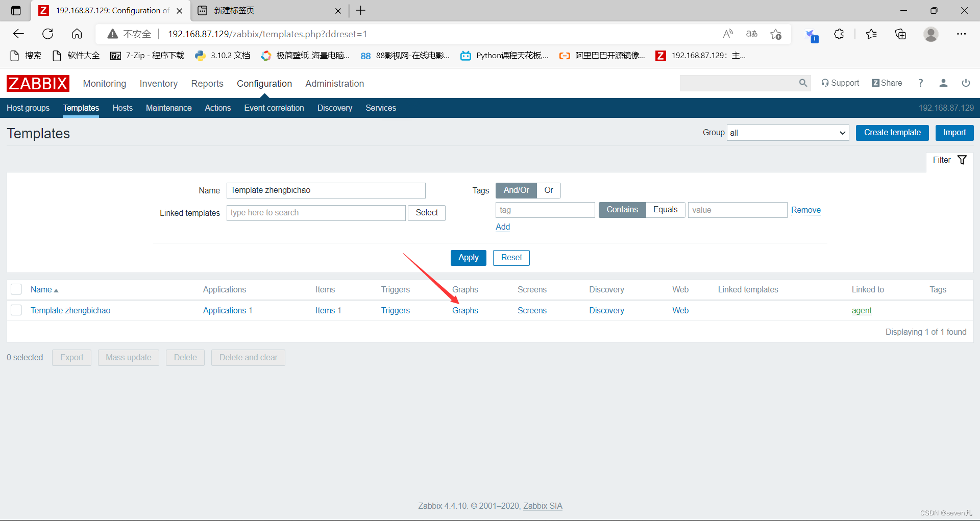Open browser settings ellipsis menu
This screenshot has height=521, width=980.
point(962,34)
